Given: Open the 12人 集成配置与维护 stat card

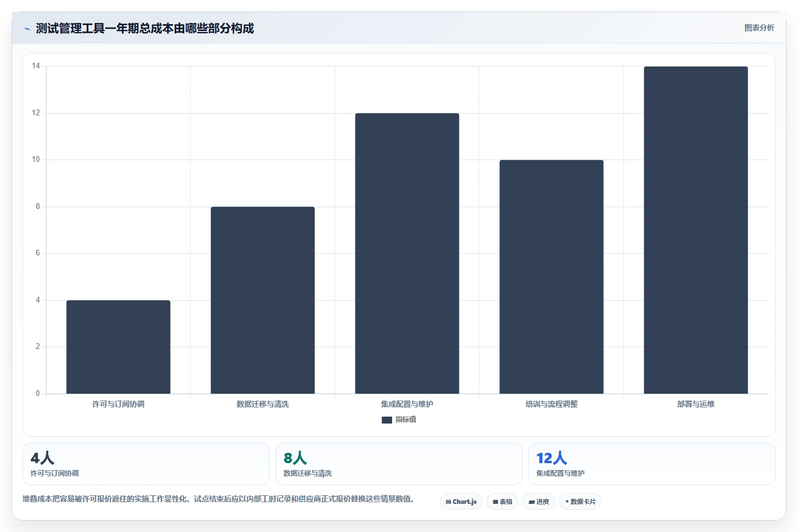Looking at the screenshot, I should coord(652,464).
